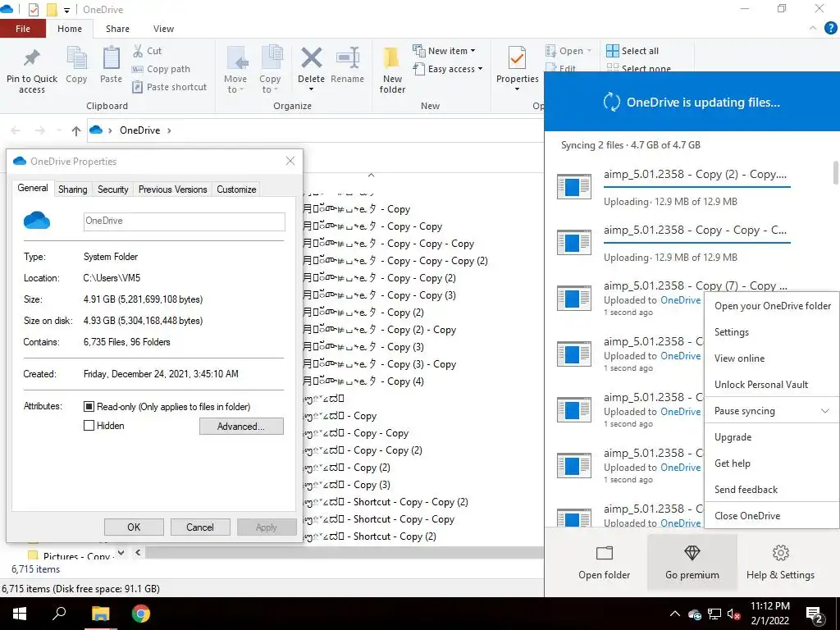Open taskbar search magnifier
This screenshot has width=840, height=630.
tap(59, 614)
